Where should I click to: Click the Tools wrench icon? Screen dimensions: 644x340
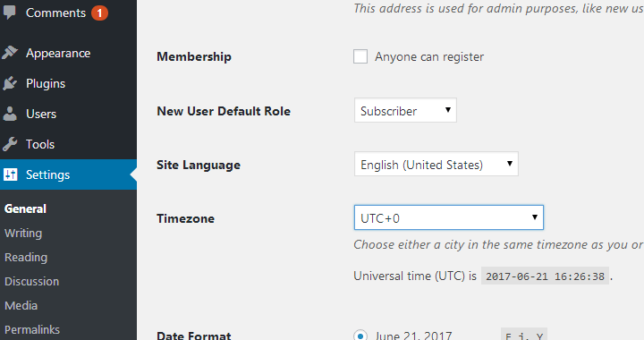[10, 144]
